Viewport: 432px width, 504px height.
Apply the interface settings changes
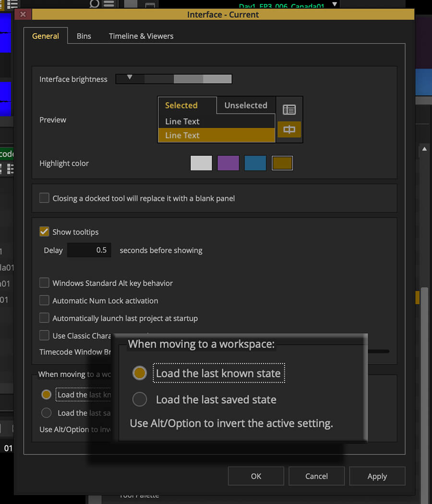[x=377, y=476]
